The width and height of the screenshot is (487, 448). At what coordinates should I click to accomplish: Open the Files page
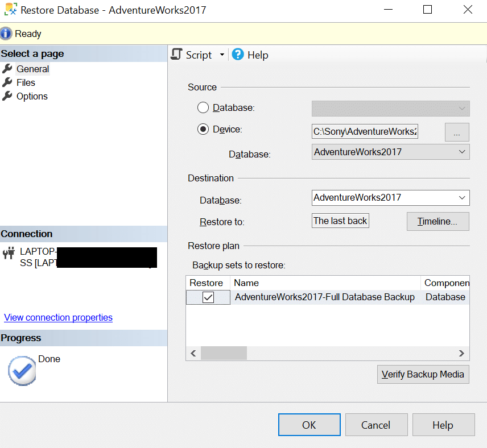pos(26,82)
